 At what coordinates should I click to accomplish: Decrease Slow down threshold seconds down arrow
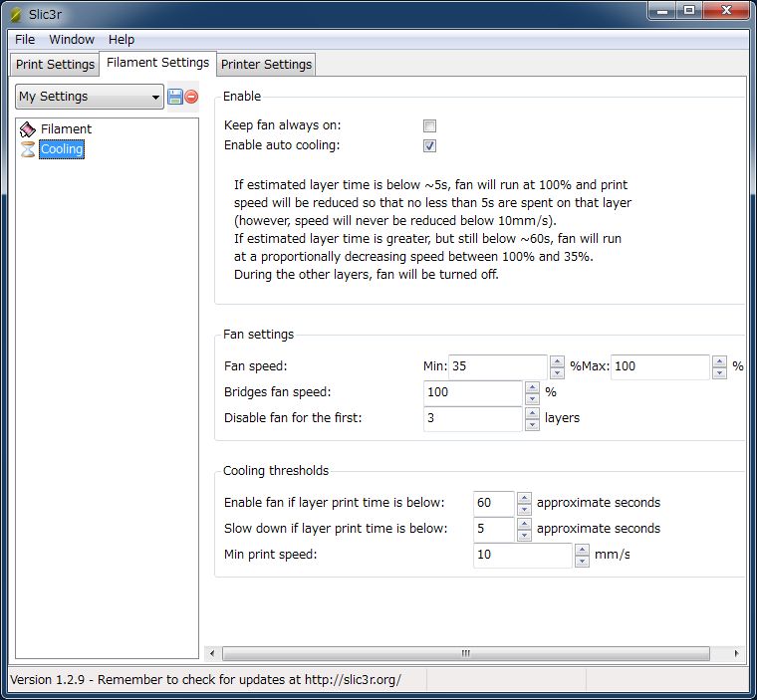524,536
